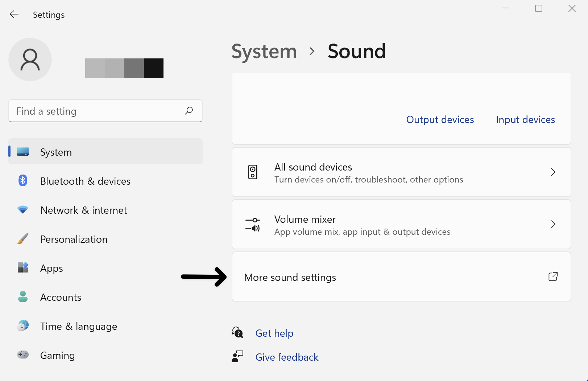Click the user profile avatar
The height and width of the screenshot is (381, 588).
click(x=30, y=60)
